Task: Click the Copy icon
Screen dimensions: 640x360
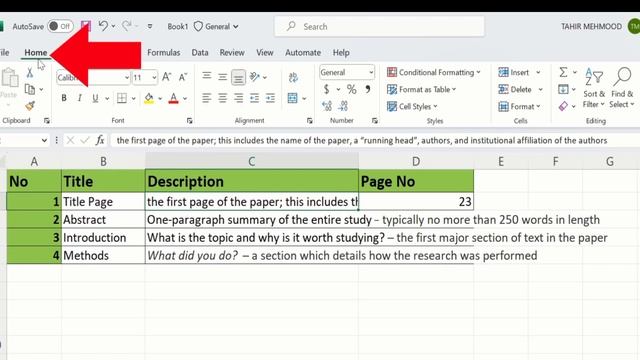Action: (x=30, y=89)
